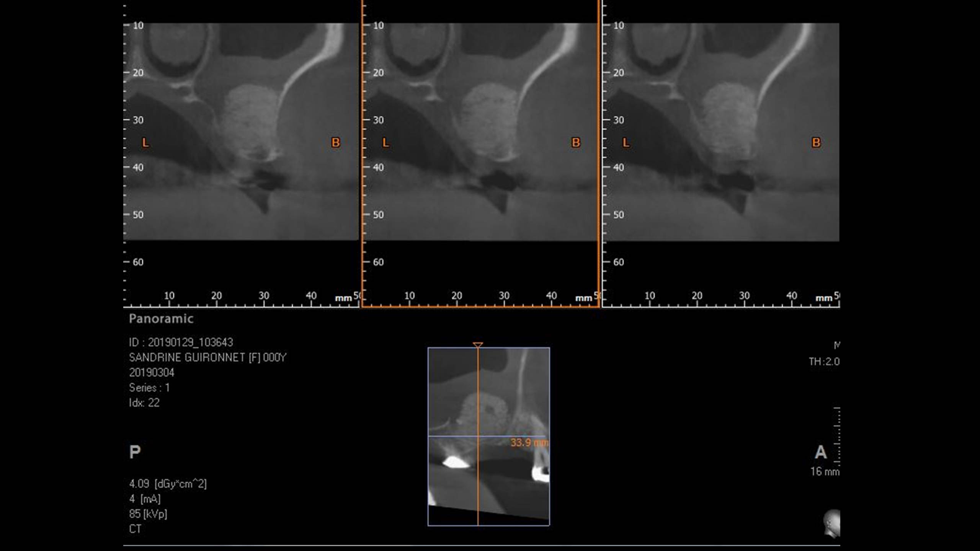Click orange L marker in right panel
980x551 pixels.
coord(626,143)
